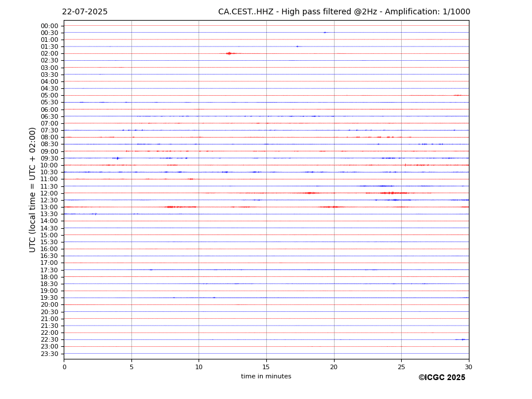
Task: Click the blue spike on the 01:30 trace
Action: click(297, 46)
